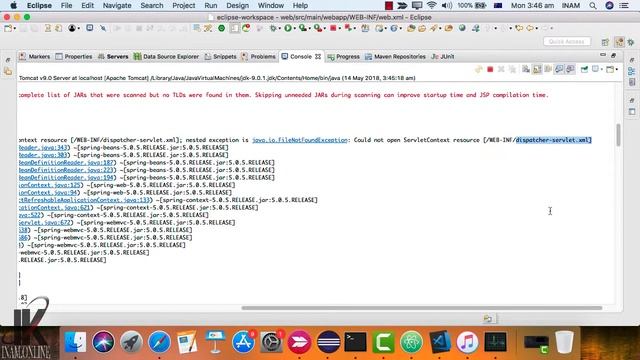Open the Problems tab
Viewport: 640px width, 360px height.
point(258,57)
